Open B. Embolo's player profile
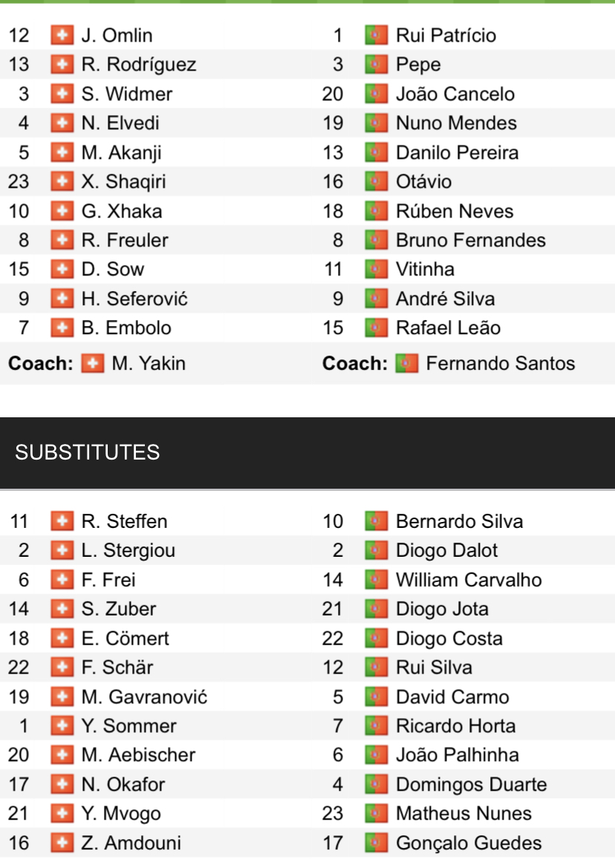Viewport: 615px width, 868px height. 126,327
